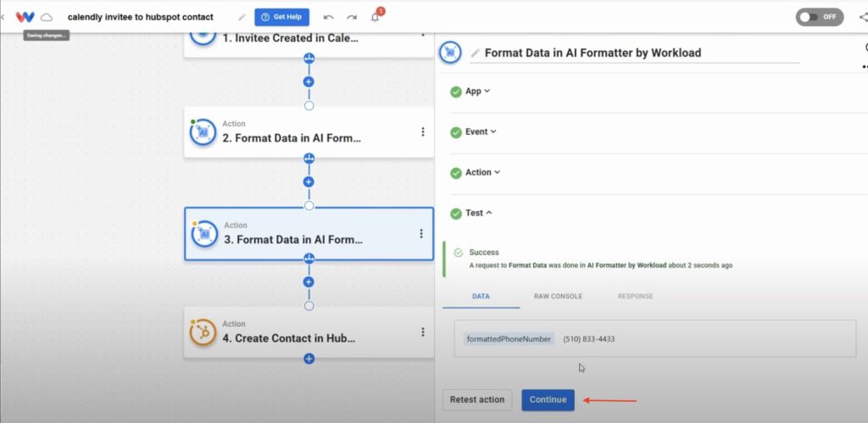This screenshot has width=868, height=423.
Task: Edit the Format Data step title field
Action: [634, 53]
